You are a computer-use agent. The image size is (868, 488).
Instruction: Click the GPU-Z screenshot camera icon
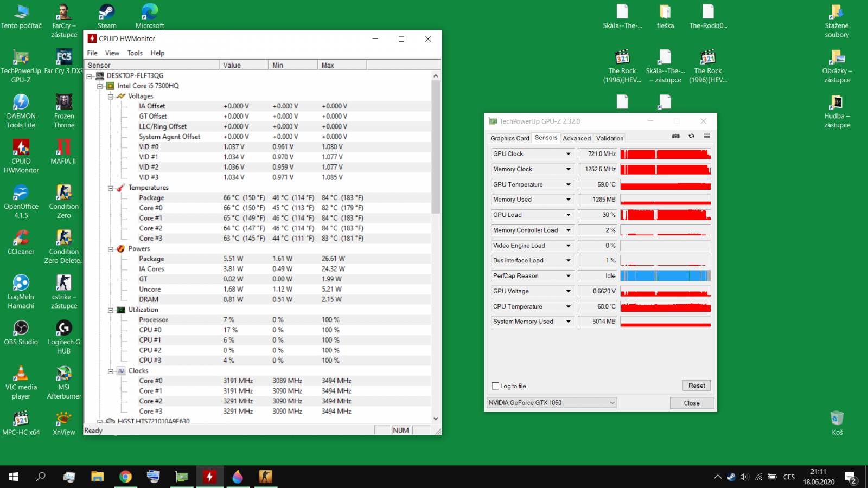pyautogui.click(x=676, y=136)
